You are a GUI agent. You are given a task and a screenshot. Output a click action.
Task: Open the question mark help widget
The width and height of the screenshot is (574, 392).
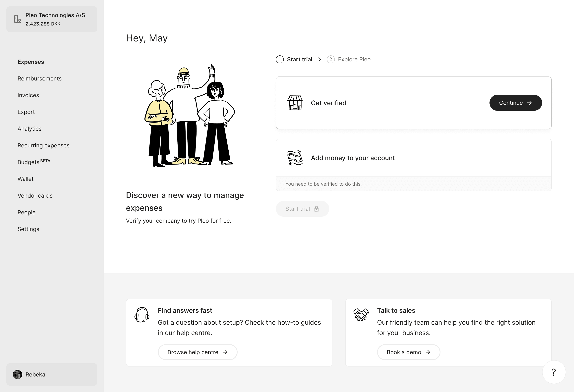point(554,372)
